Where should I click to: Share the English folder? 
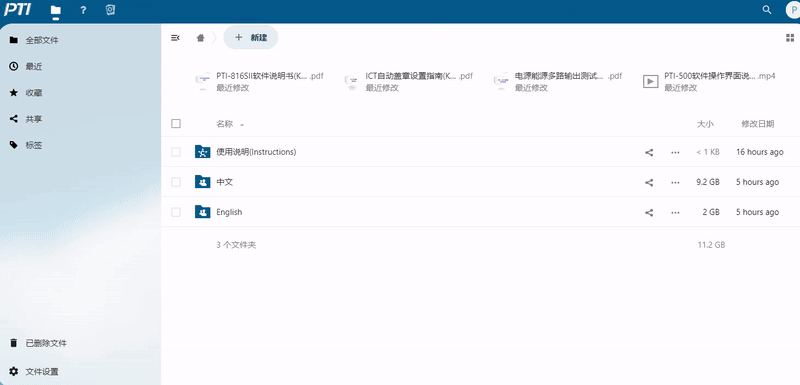pyautogui.click(x=649, y=212)
